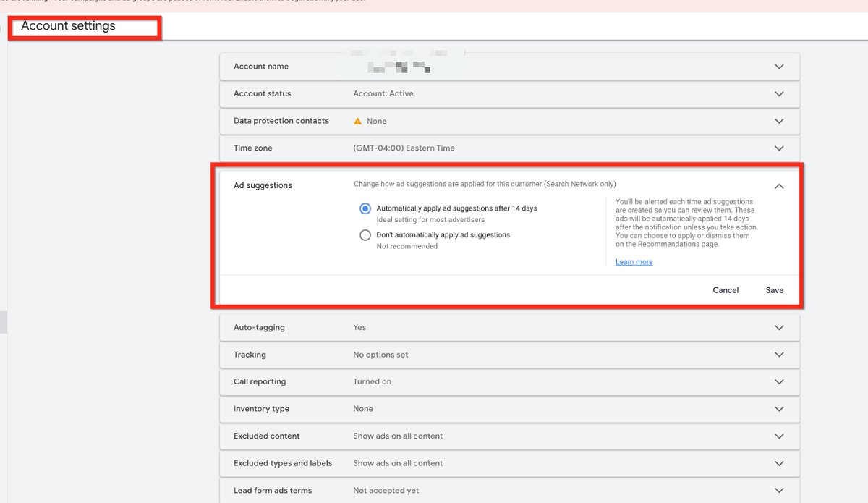Expand the Tracking row
868x503 pixels.
tap(779, 355)
